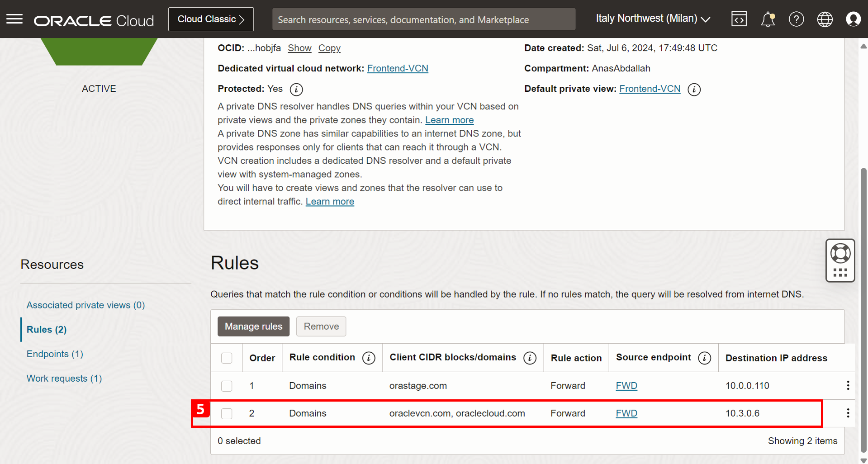This screenshot has height=464, width=868.
Task: Click the Showing 2 items text
Action: pos(802,441)
